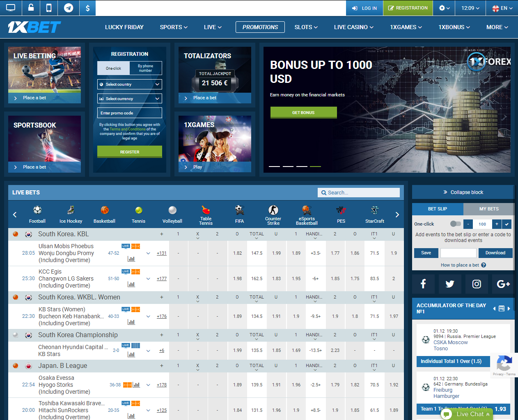Open the LIVE CASINO menu
The width and height of the screenshot is (518, 420).
[354, 27]
